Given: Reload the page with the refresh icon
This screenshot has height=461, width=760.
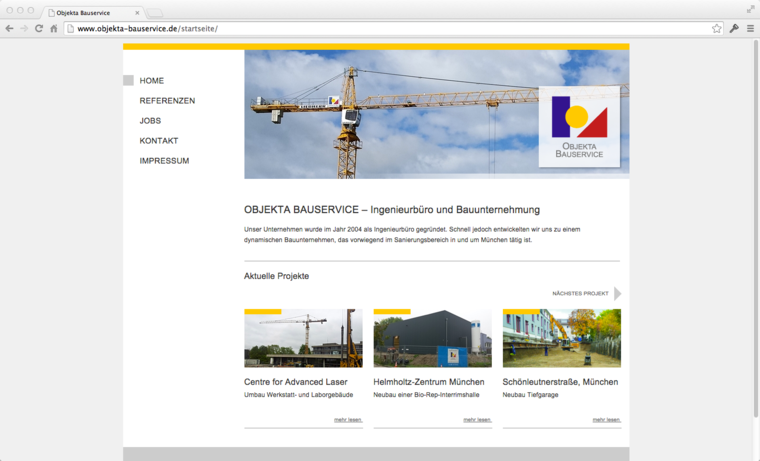Looking at the screenshot, I should [x=39, y=29].
